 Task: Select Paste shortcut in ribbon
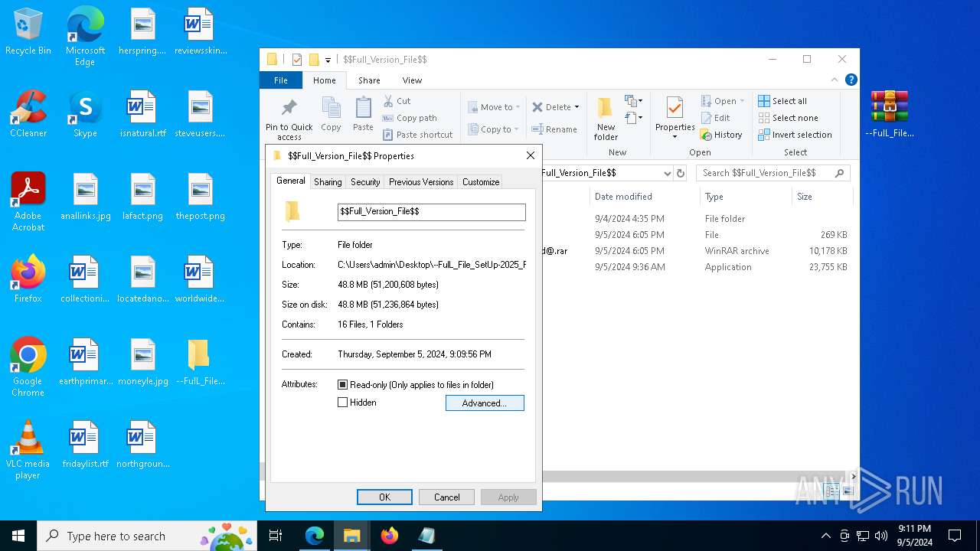[x=417, y=135]
